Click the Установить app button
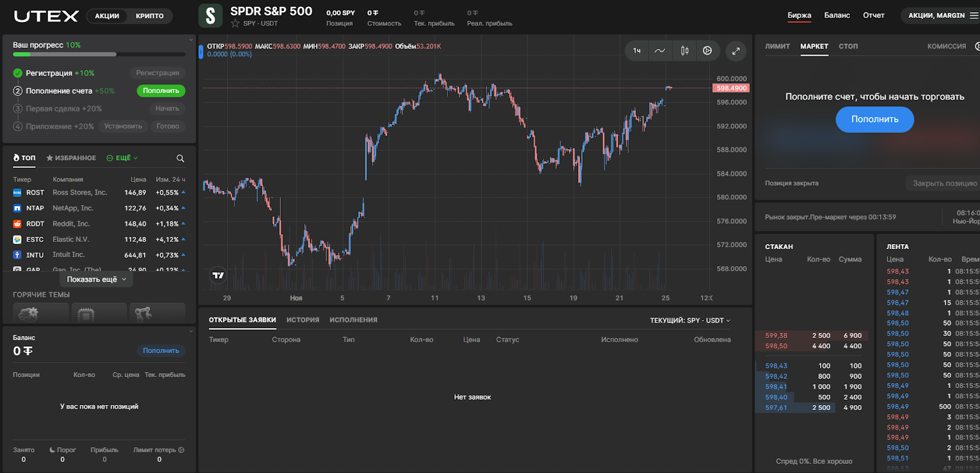The height and width of the screenshot is (473, 980). (123, 126)
